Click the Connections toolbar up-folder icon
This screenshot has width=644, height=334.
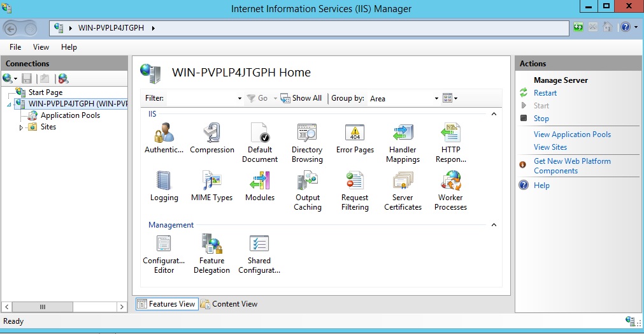click(x=45, y=78)
